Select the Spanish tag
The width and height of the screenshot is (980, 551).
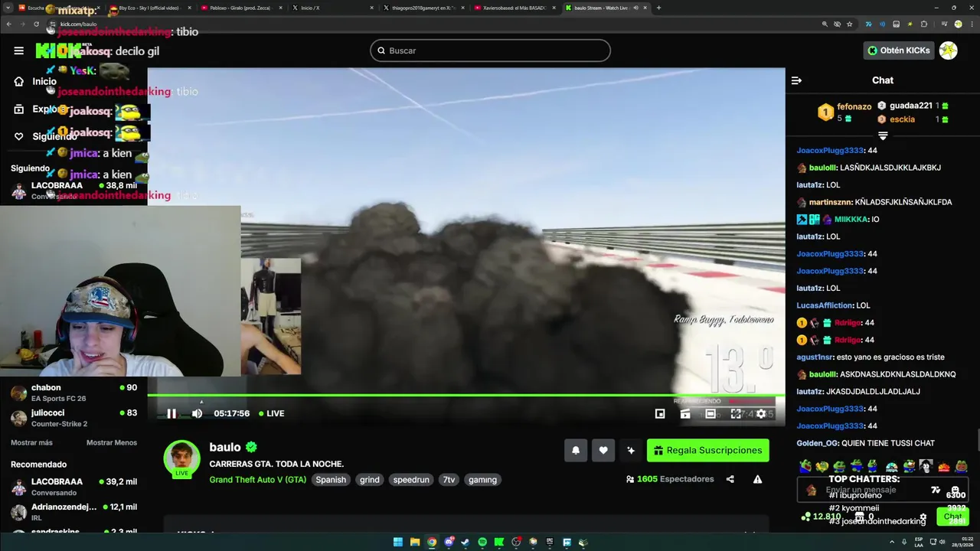331,480
